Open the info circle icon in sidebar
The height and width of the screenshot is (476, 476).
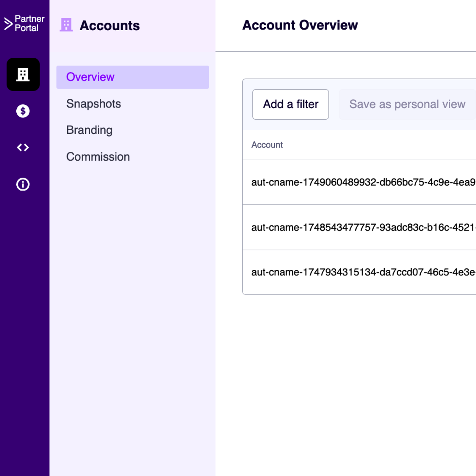pyautogui.click(x=23, y=184)
